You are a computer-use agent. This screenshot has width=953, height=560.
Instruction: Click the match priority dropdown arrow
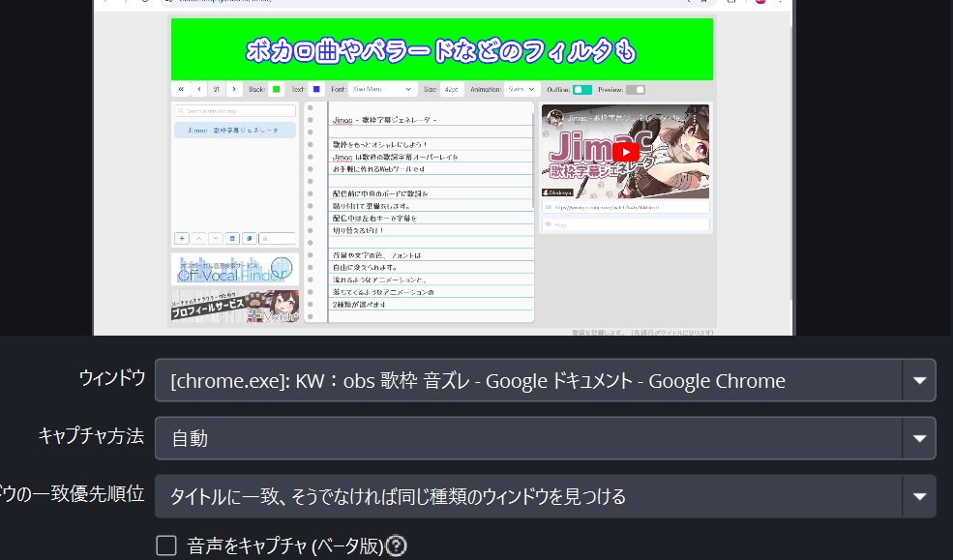pos(919,496)
